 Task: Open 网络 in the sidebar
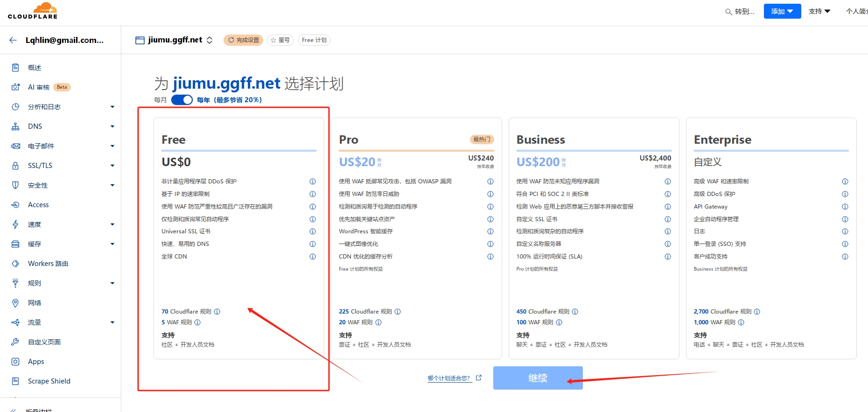tap(35, 303)
